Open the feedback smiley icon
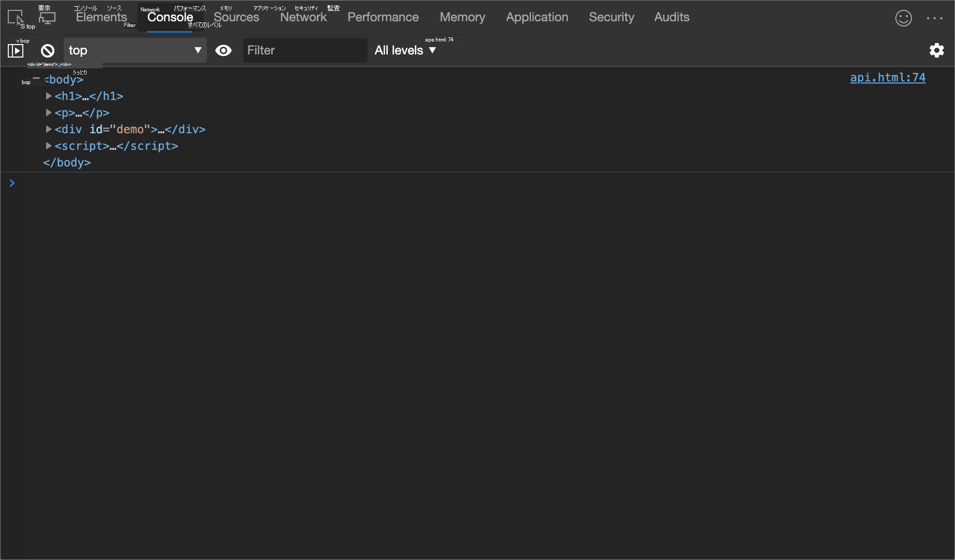This screenshot has height=560, width=955. [903, 18]
